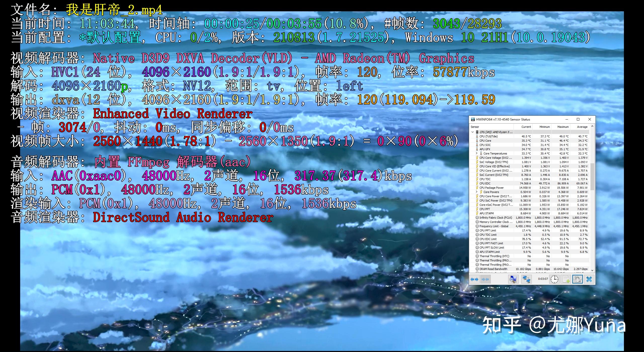Screen dimensions: 644x352
Task: Minimize the HWiNFO64 Sensor Status window
Action: point(567,120)
